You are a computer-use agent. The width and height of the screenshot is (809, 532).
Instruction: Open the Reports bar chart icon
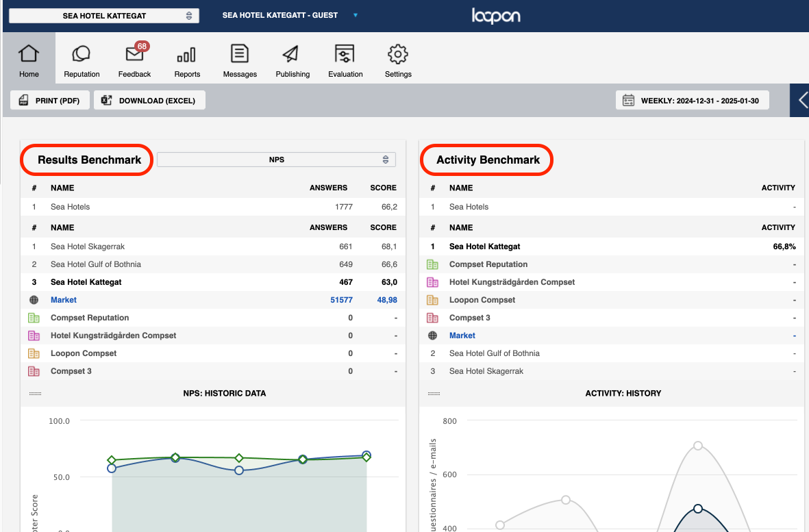[187, 55]
